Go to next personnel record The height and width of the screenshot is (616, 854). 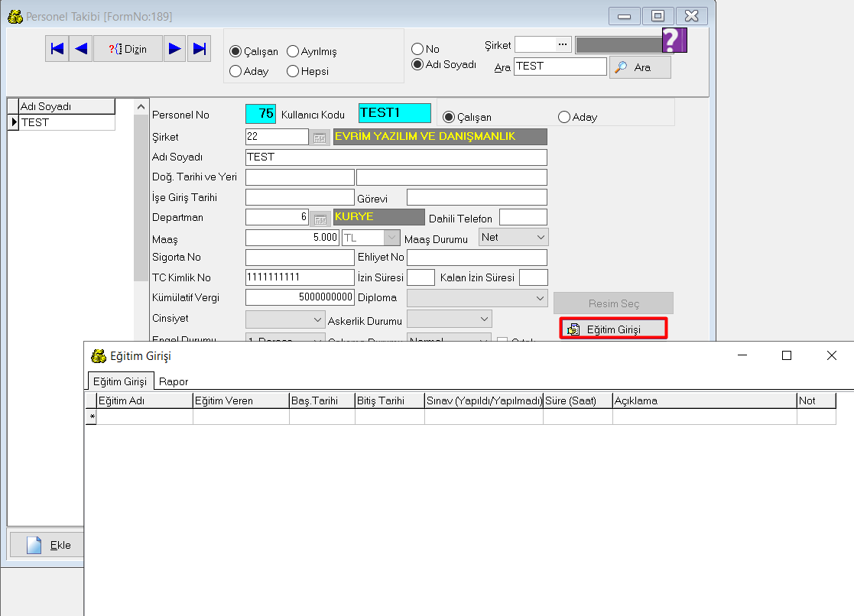175,49
